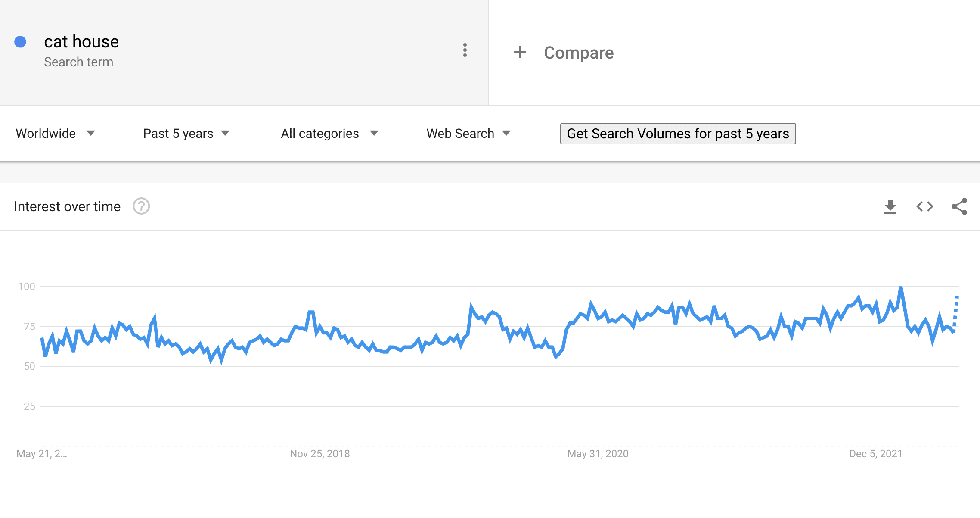The height and width of the screenshot is (518, 980).
Task: Open the three-dot menu for cat house
Action: (x=465, y=50)
